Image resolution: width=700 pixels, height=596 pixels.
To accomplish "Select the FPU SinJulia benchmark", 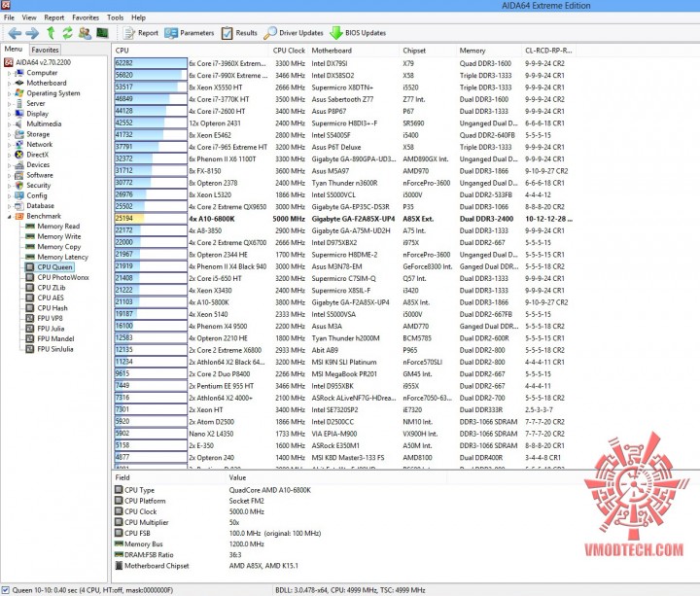I will pos(50,349).
